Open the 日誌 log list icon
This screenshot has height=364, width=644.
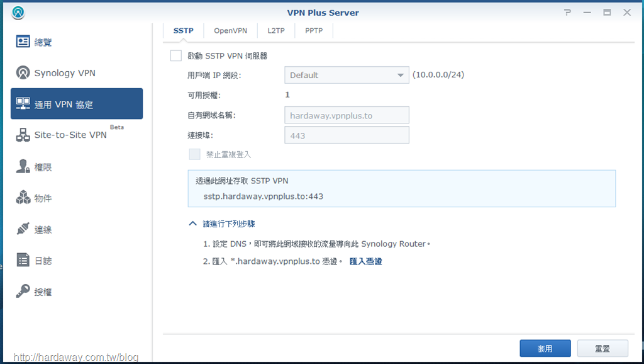tap(23, 260)
